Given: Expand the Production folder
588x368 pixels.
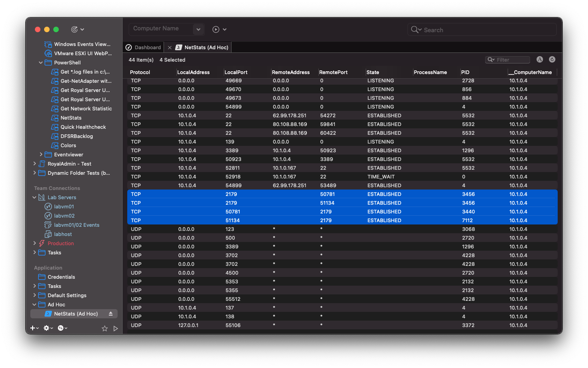Looking at the screenshot, I should coord(34,243).
